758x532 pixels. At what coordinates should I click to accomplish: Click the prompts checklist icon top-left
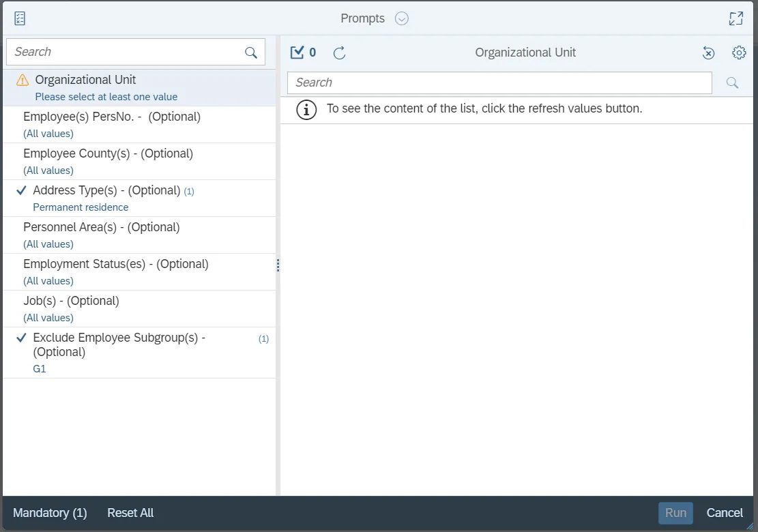tap(20, 18)
